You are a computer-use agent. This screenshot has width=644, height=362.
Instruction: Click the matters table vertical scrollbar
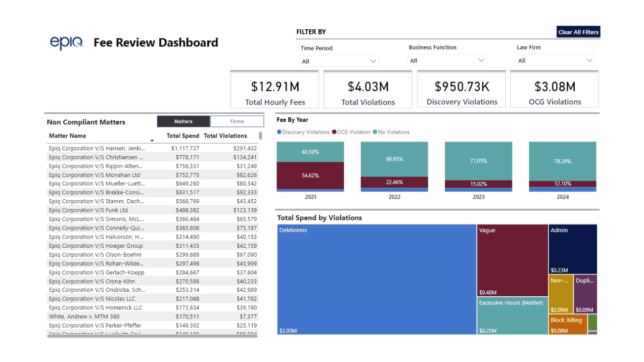point(260,135)
